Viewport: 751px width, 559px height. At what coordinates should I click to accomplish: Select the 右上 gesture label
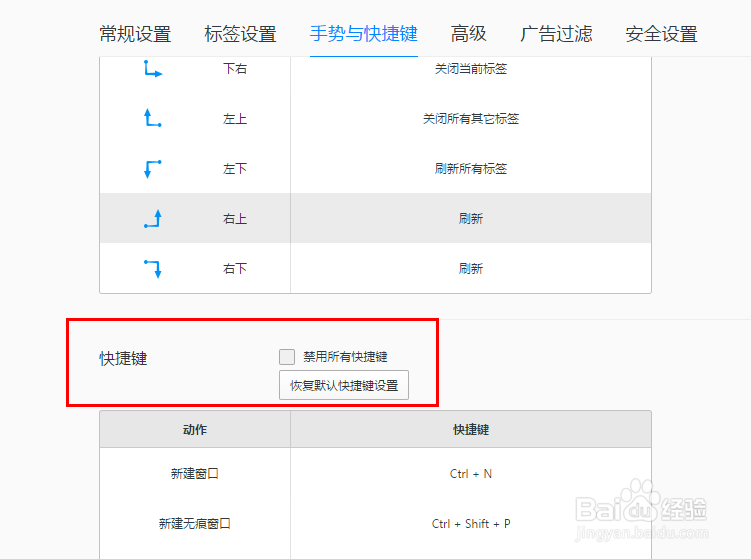pyautogui.click(x=235, y=219)
